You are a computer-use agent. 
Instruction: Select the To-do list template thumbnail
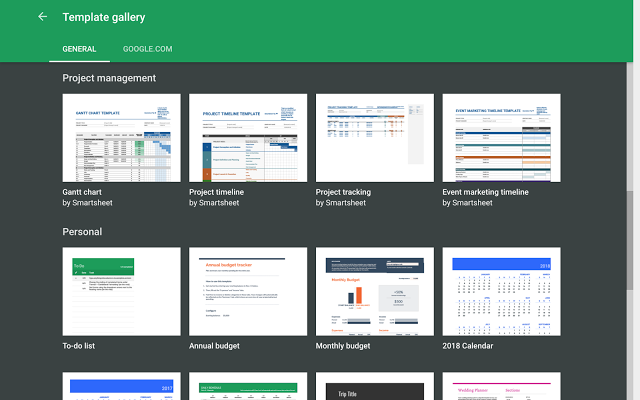[x=121, y=291]
